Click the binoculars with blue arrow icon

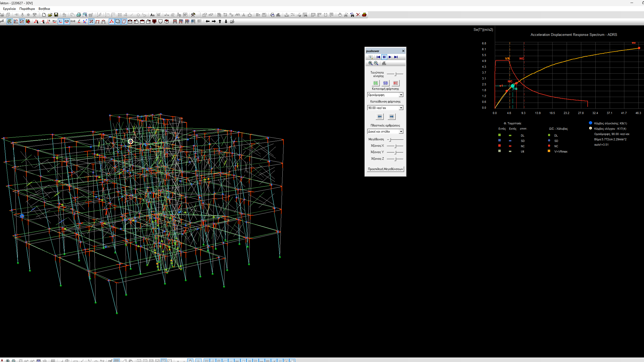pyautogui.click(x=352, y=15)
